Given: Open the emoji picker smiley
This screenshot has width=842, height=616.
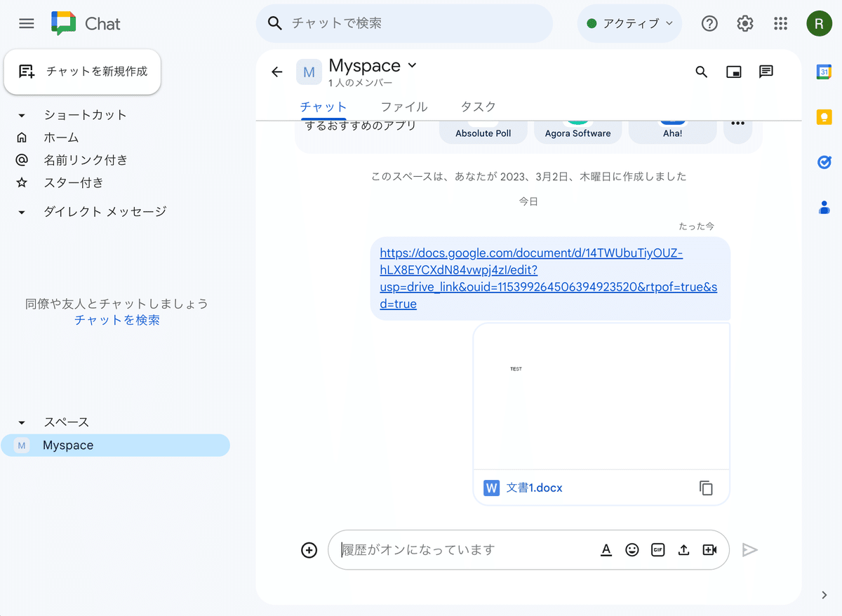Looking at the screenshot, I should tap(632, 550).
